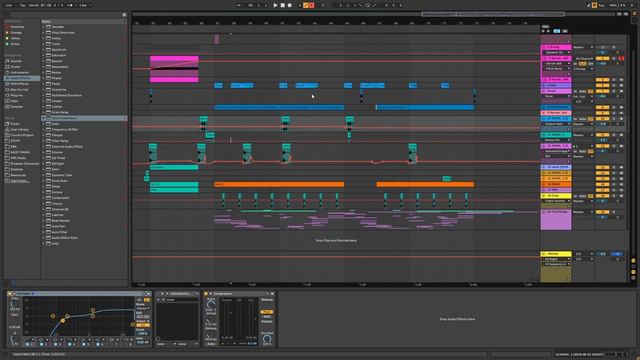Expand the Multiband Dynamics browser entry
Viewport: 640px width, 360px height.
click(44, 96)
